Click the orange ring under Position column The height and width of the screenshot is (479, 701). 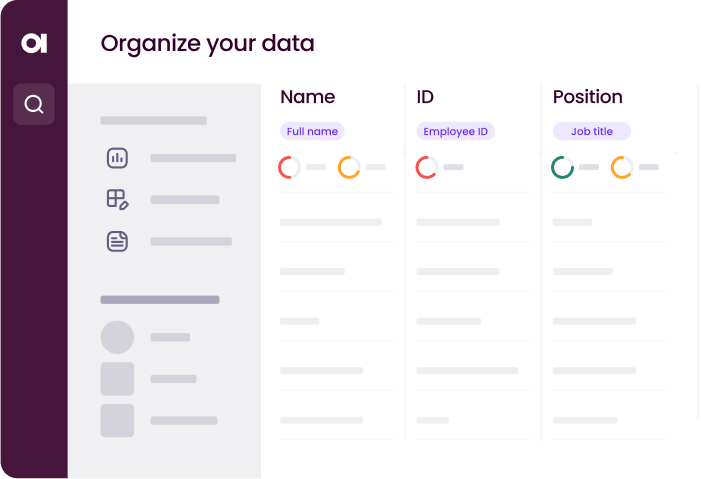622,167
